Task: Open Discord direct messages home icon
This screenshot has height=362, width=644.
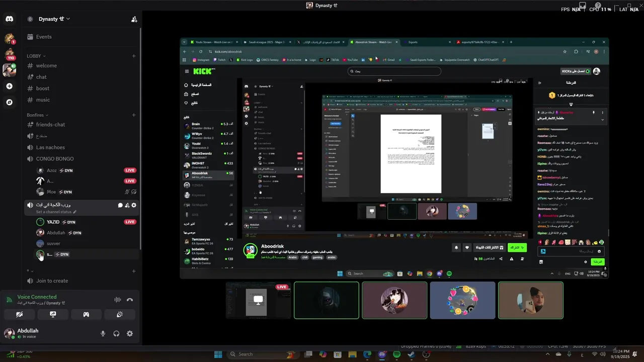Action: tap(9, 19)
